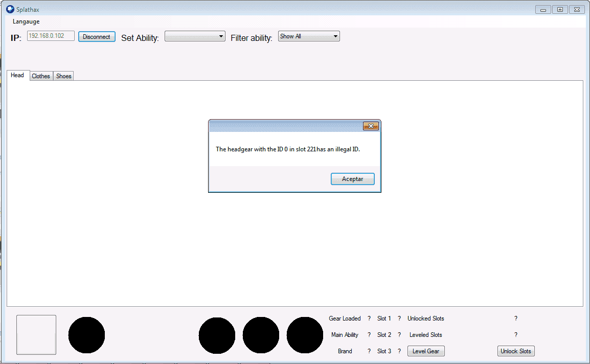
Task: Click the IP address input field
Action: point(51,36)
